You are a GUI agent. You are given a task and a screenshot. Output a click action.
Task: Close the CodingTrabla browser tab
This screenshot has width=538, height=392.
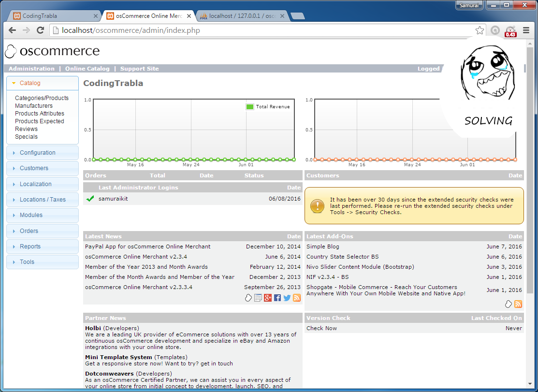(x=96, y=16)
